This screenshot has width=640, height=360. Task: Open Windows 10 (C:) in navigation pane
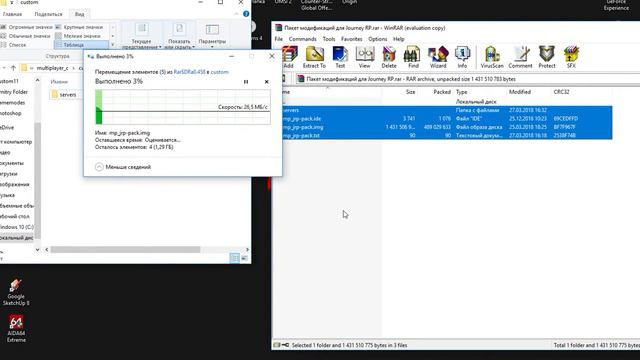coord(17,227)
